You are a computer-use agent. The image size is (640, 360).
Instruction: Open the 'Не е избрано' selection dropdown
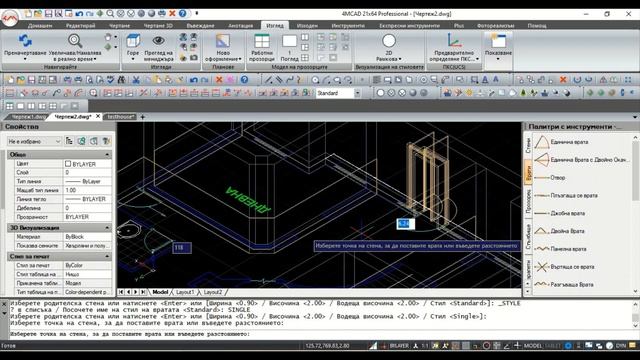34,141
